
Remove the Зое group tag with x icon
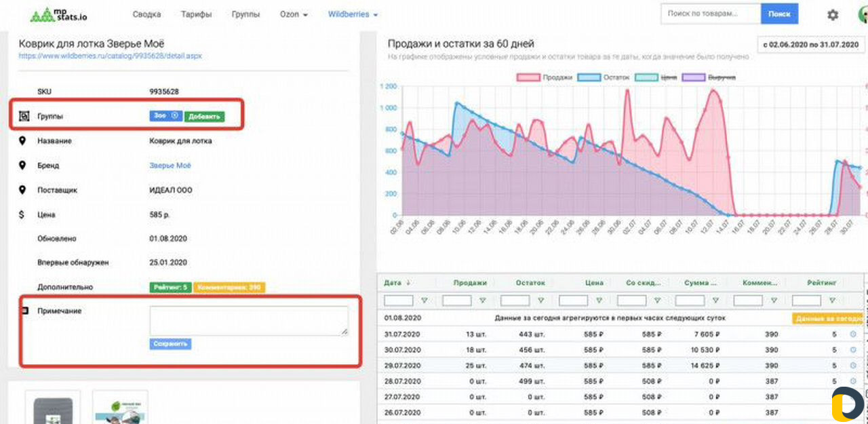[175, 116]
